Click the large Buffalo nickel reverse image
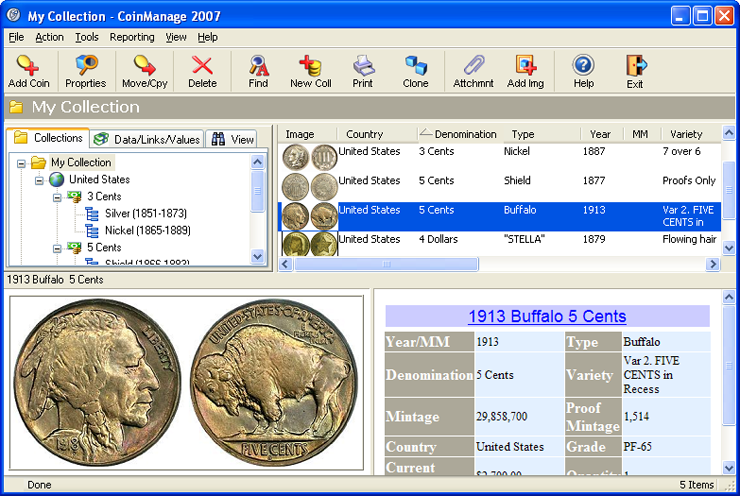The image size is (740, 496). point(273,383)
